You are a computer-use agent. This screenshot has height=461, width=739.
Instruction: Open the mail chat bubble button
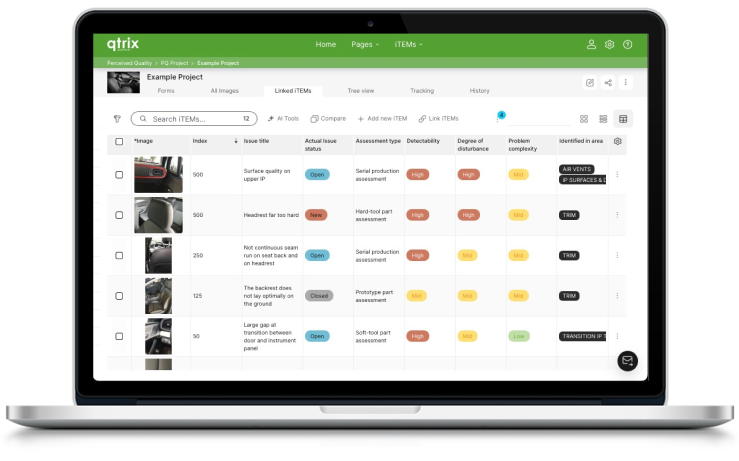pos(627,361)
